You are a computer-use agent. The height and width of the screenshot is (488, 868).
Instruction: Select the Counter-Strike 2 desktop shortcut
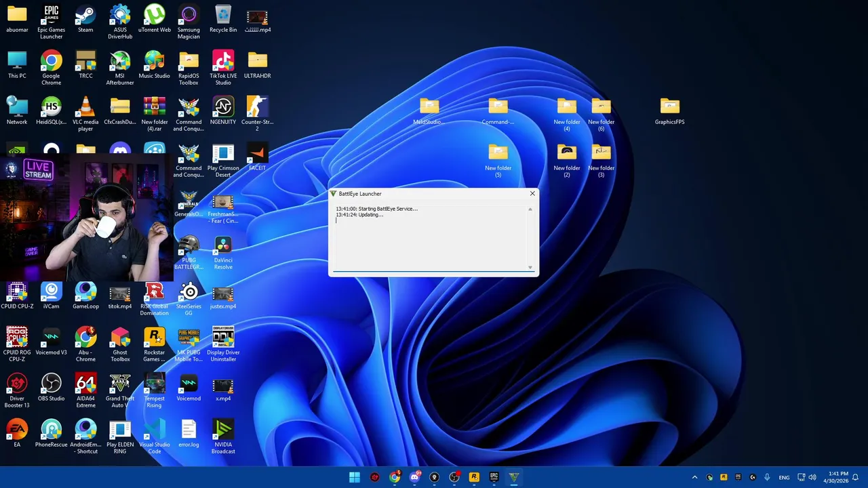point(258,113)
